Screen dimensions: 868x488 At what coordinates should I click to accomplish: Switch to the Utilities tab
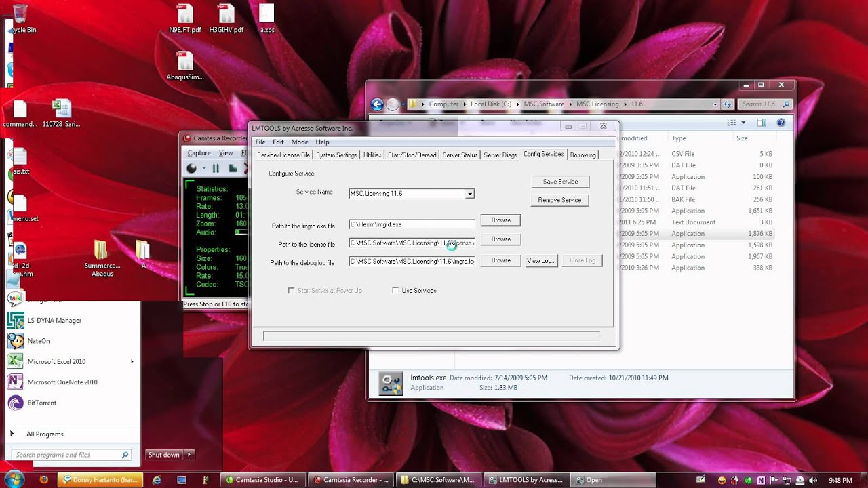point(372,155)
